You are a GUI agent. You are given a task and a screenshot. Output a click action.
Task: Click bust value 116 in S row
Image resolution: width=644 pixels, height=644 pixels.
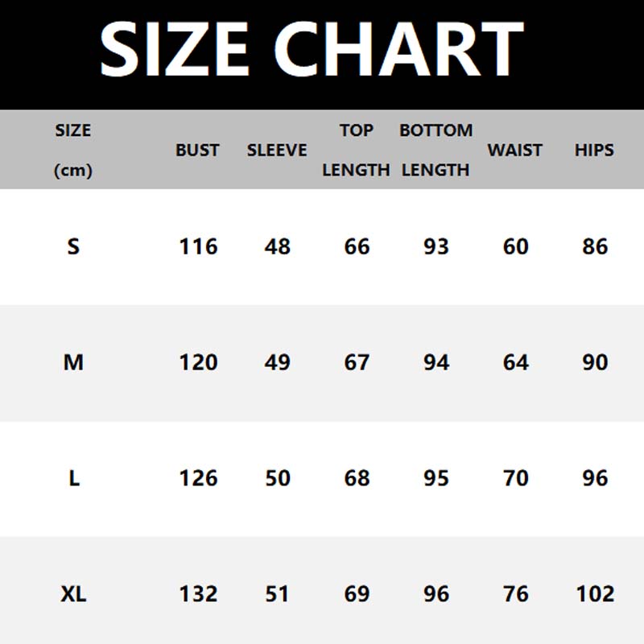click(198, 246)
